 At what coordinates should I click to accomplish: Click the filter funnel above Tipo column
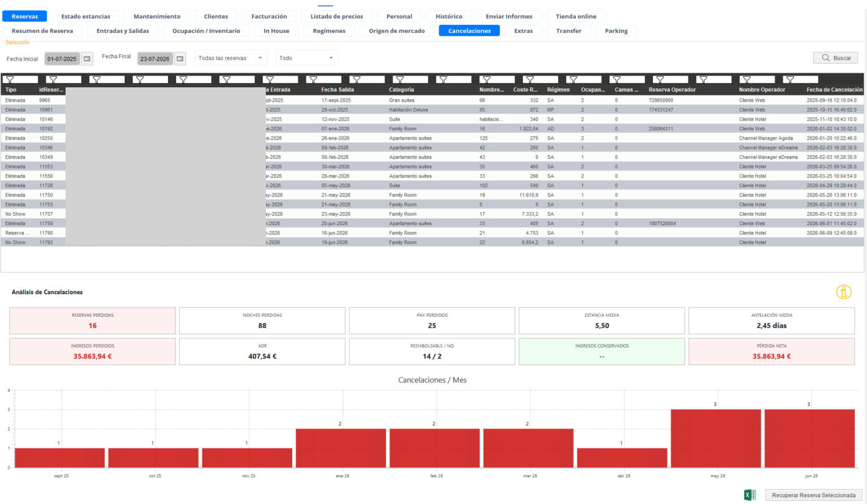pos(9,79)
